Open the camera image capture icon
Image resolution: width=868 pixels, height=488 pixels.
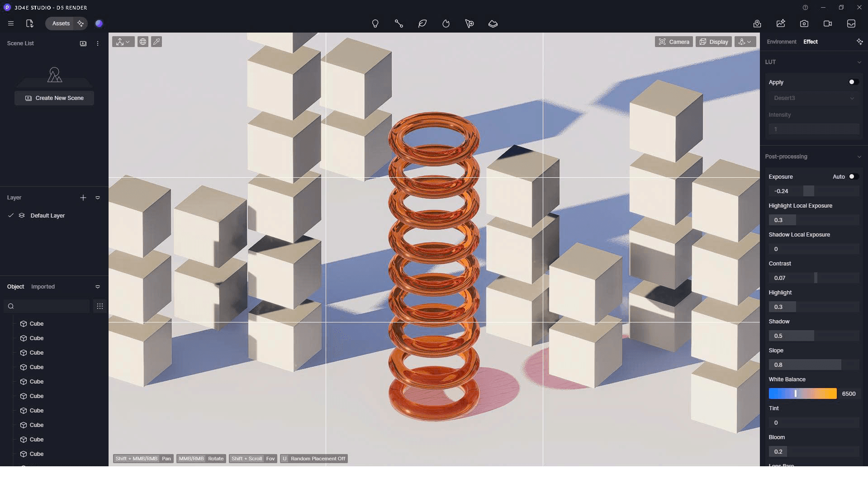[x=804, y=24]
